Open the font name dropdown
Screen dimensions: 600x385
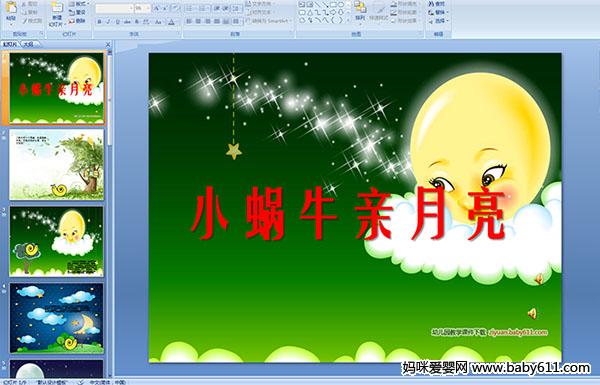[114, 8]
